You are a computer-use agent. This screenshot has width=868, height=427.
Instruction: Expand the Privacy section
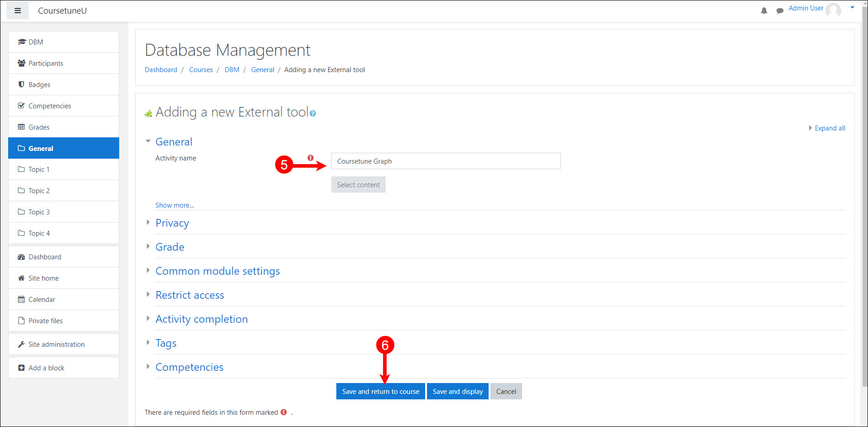[172, 223]
